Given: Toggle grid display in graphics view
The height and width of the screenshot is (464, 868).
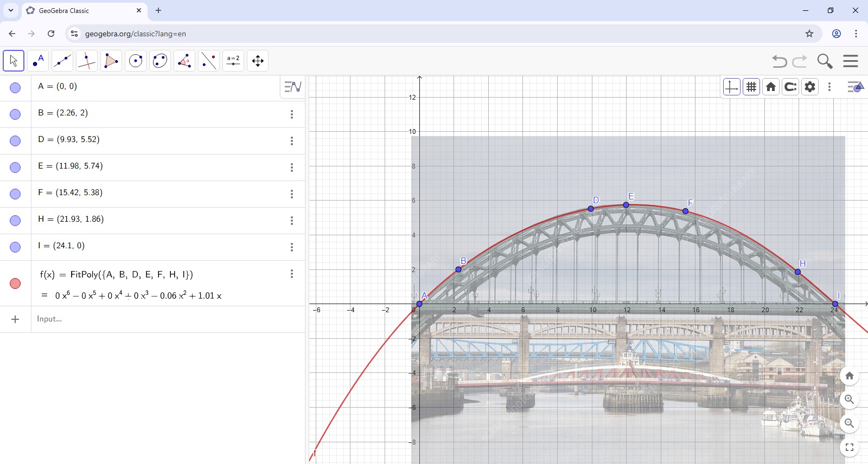Looking at the screenshot, I should click(x=751, y=87).
